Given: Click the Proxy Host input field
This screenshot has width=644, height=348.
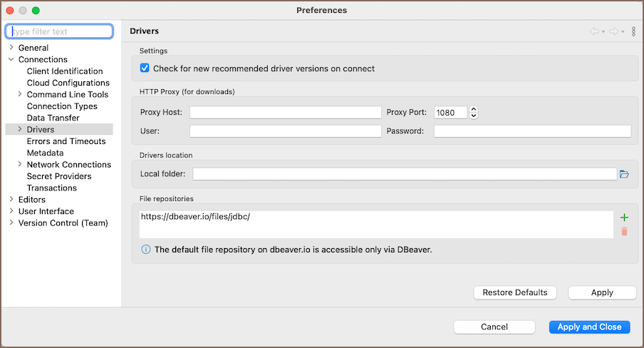Looking at the screenshot, I should point(285,112).
